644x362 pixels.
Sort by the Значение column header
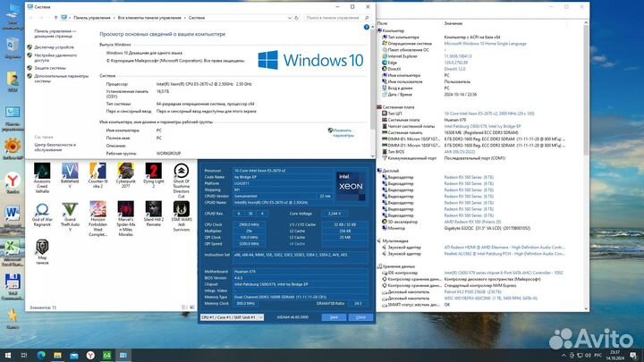coord(453,23)
